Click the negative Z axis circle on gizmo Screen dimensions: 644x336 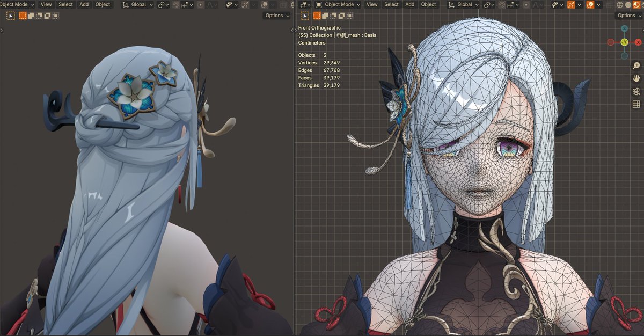coord(624,56)
